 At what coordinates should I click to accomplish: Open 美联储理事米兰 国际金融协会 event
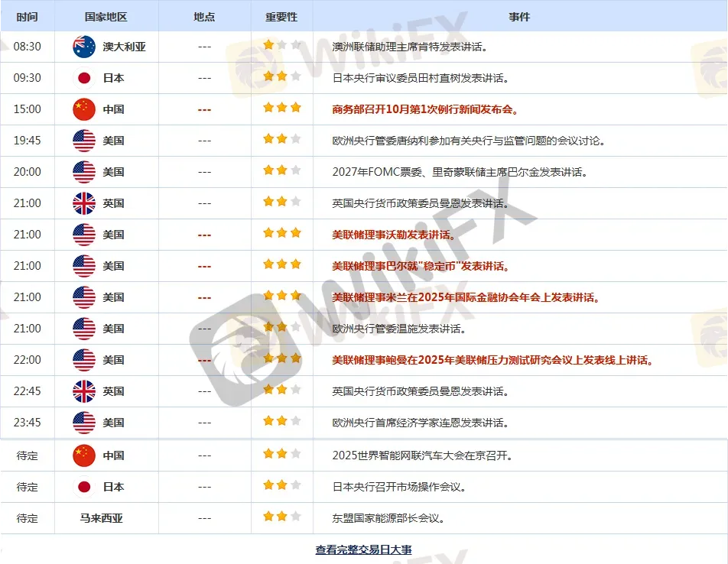[466, 297]
